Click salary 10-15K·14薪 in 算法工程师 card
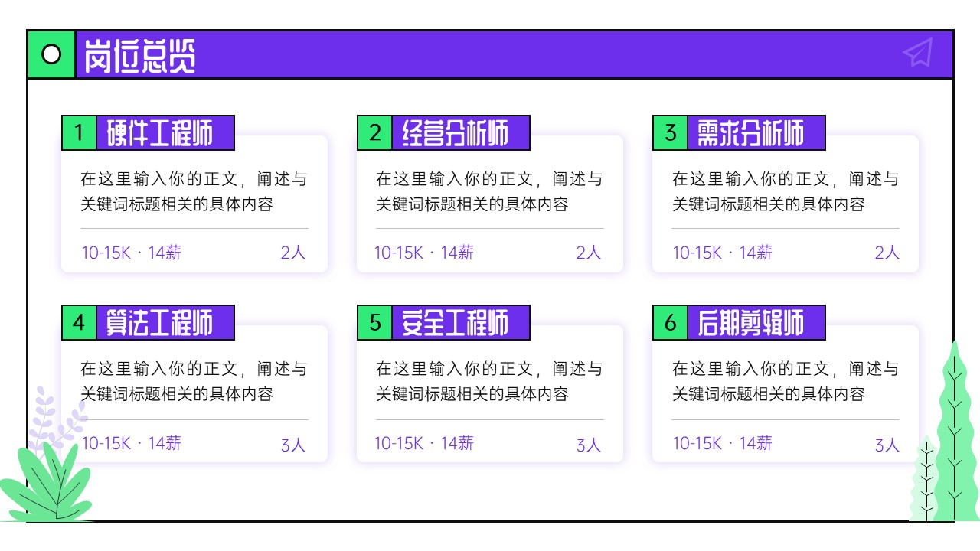The image size is (980, 551). click(132, 443)
